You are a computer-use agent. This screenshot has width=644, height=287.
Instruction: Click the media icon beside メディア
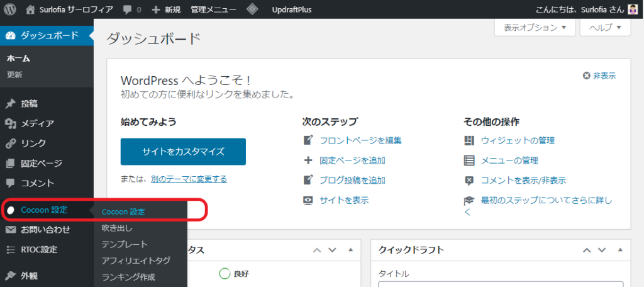11,124
